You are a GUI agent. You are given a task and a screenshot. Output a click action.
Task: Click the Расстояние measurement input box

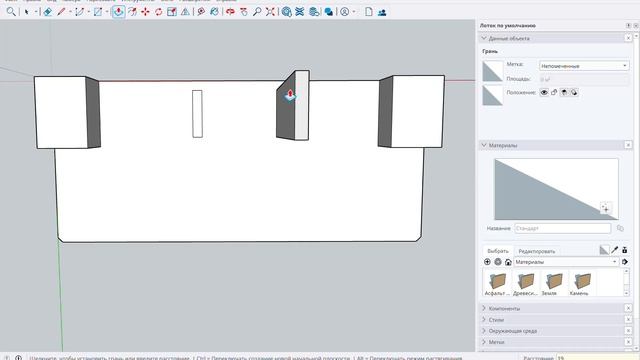coord(598,358)
